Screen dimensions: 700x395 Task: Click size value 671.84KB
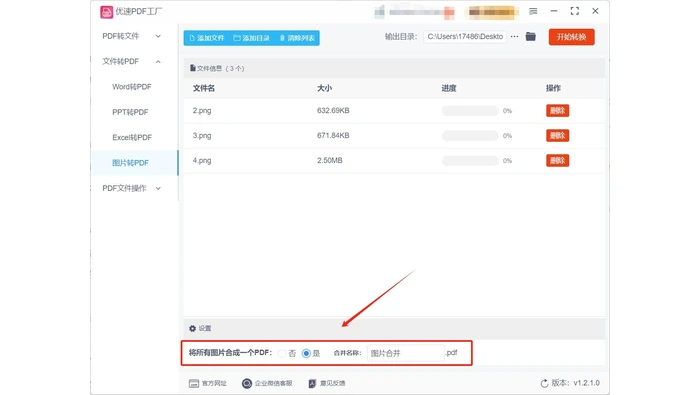(333, 136)
